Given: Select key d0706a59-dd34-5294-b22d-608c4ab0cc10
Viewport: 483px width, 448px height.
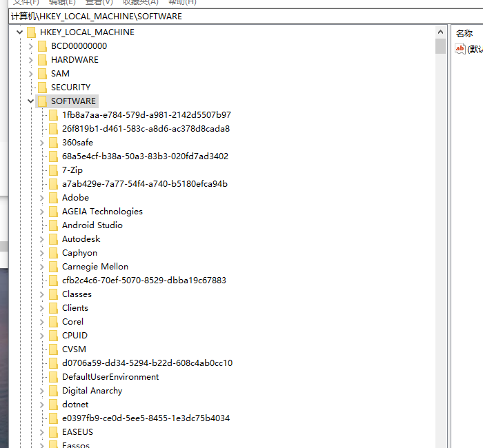Looking at the screenshot, I should [147, 363].
